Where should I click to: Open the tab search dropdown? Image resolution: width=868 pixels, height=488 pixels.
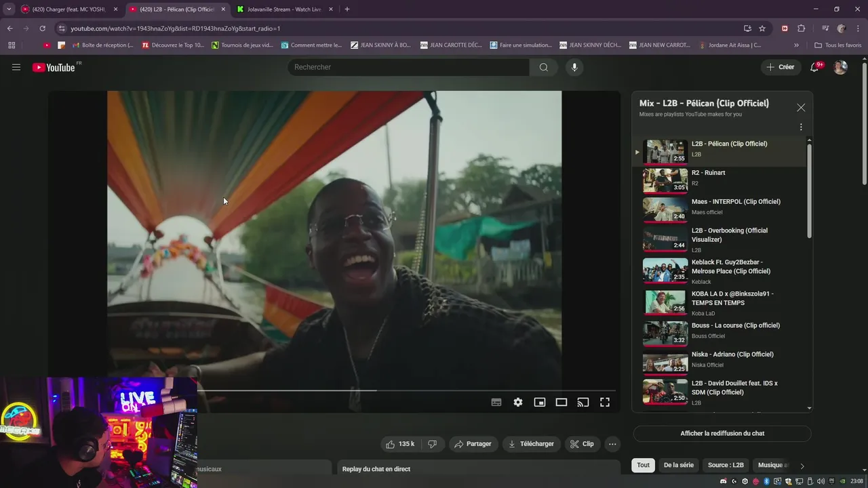click(9, 9)
